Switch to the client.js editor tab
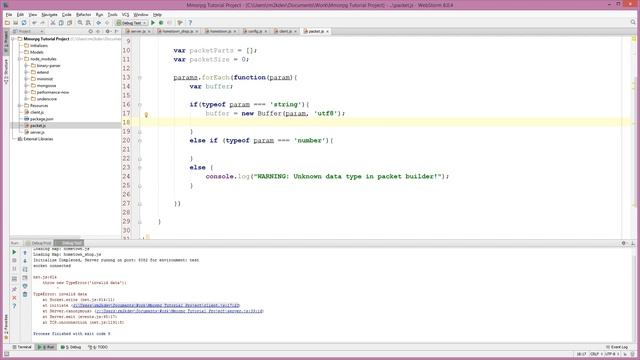This screenshot has height=360, width=640. (285, 31)
